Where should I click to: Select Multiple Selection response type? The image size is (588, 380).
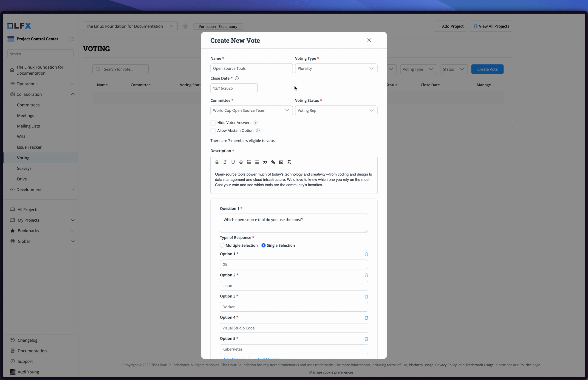222,245
